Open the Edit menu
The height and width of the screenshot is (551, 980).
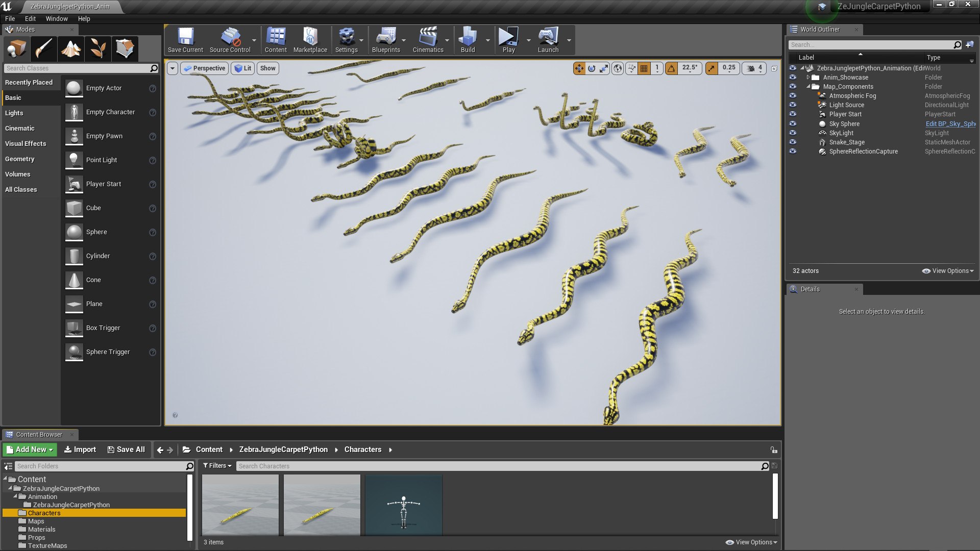[30, 19]
